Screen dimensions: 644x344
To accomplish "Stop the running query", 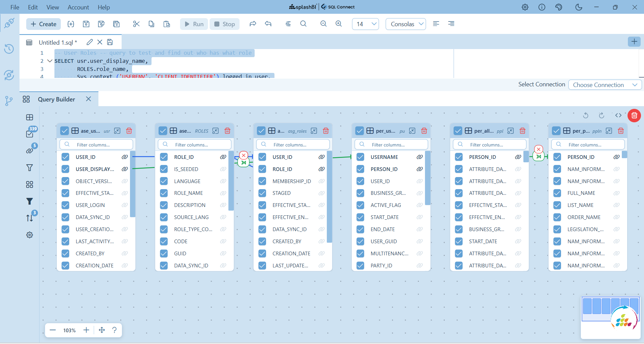I will pyautogui.click(x=225, y=24).
